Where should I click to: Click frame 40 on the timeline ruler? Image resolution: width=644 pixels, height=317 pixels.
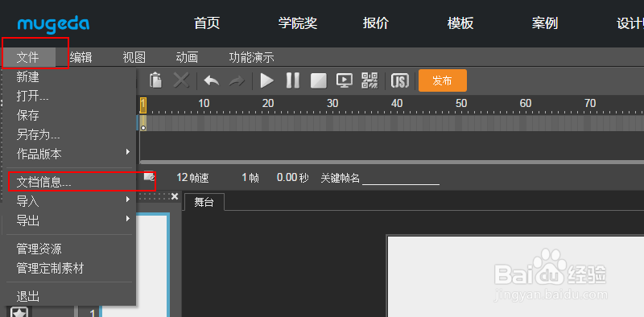[397, 104]
